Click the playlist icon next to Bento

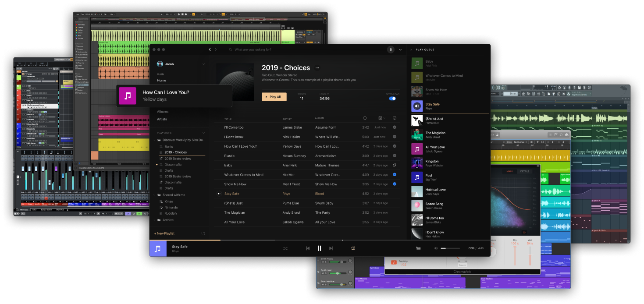tap(161, 146)
